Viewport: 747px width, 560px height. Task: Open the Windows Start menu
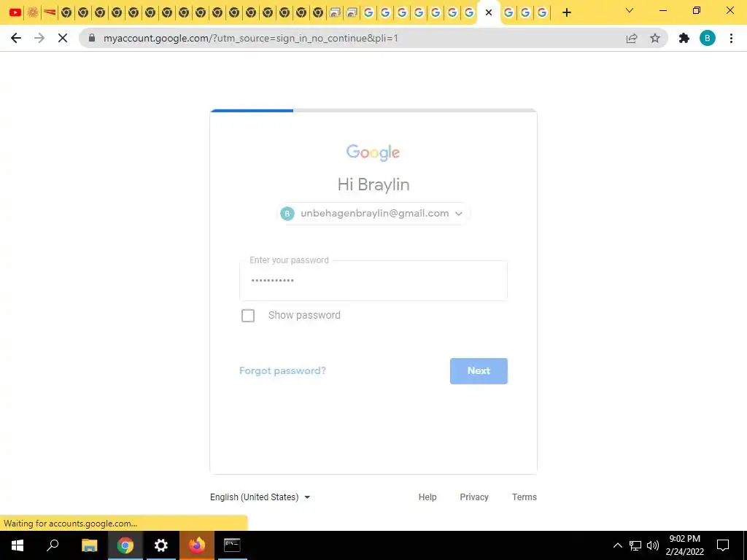tap(18, 545)
